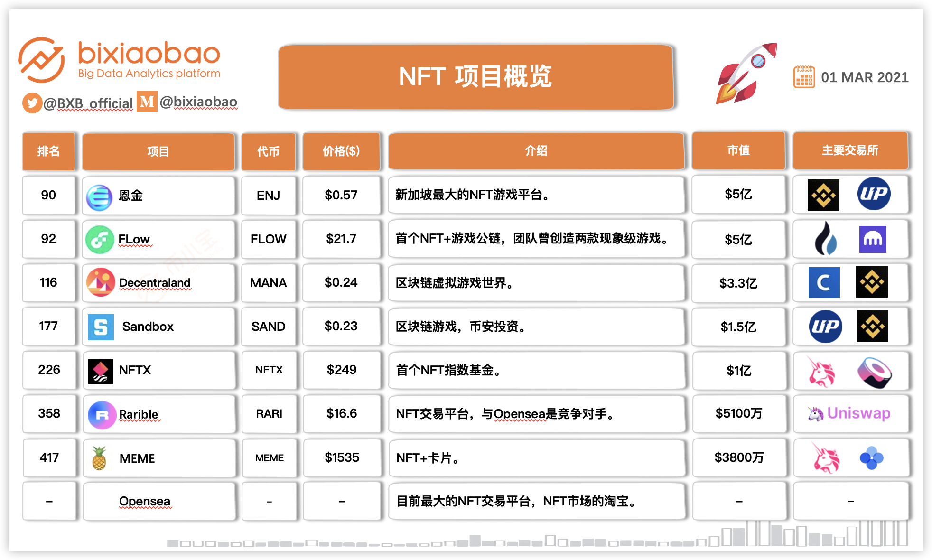Click the flame exchange icon in FLOW row
The width and height of the screenshot is (932, 560).
point(826,238)
